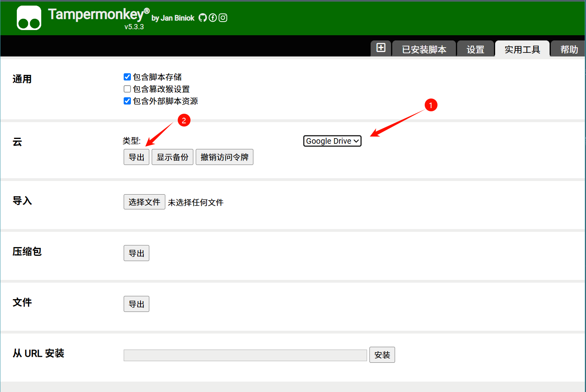Open the Google Drive type dropdown

pos(332,141)
